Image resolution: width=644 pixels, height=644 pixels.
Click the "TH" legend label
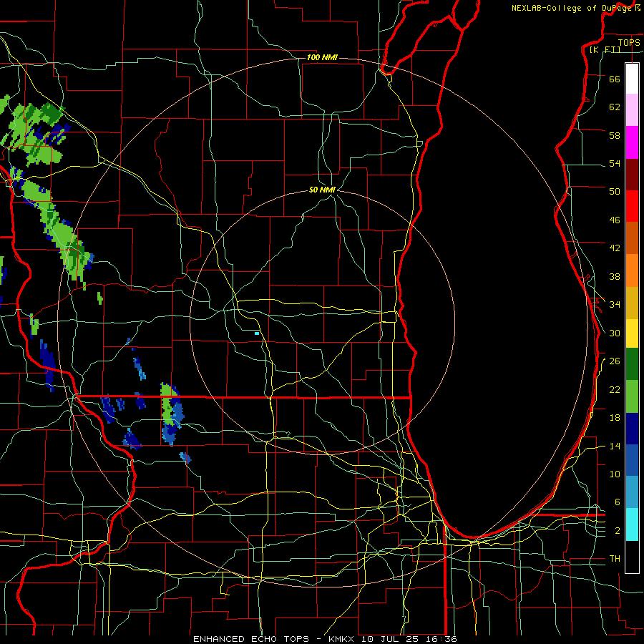click(x=615, y=559)
